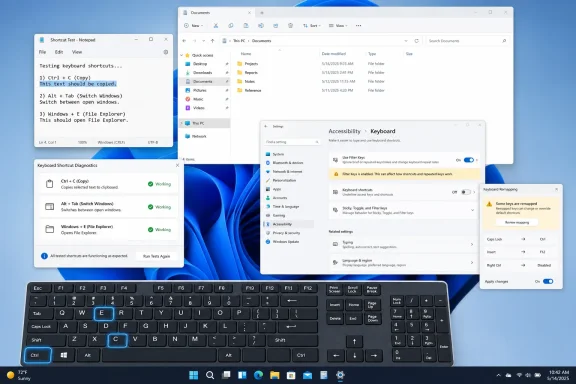
Task: Open Settings gear icon in the taskbar
Action: pyautogui.click(x=340, y=375)
